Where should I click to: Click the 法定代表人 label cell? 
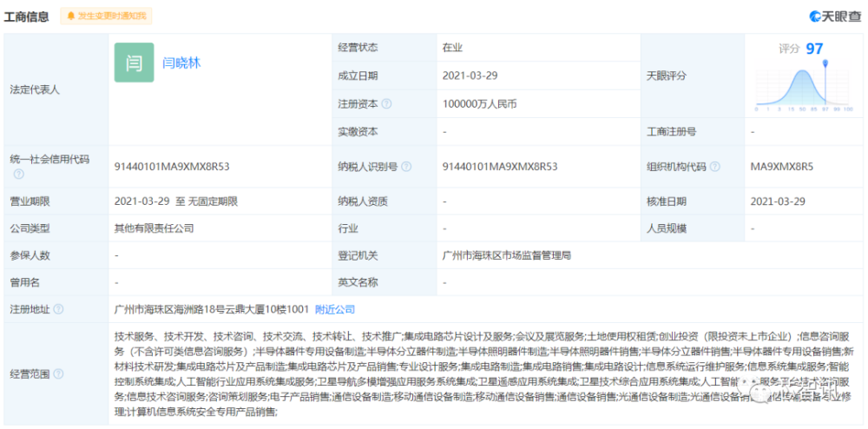[x=56, y=89]
